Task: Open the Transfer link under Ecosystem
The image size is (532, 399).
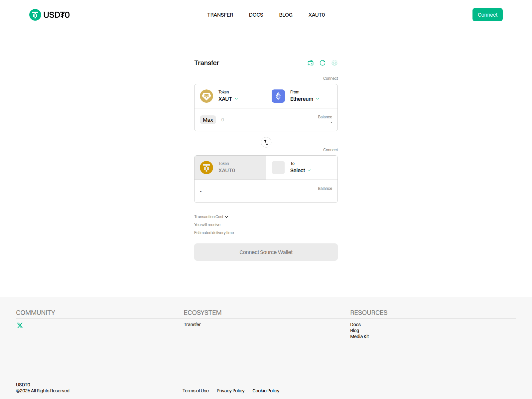Action: [192, 325]
